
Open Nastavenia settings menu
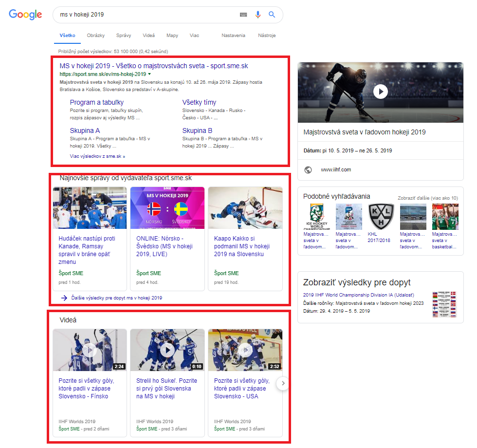click(233, 35)
